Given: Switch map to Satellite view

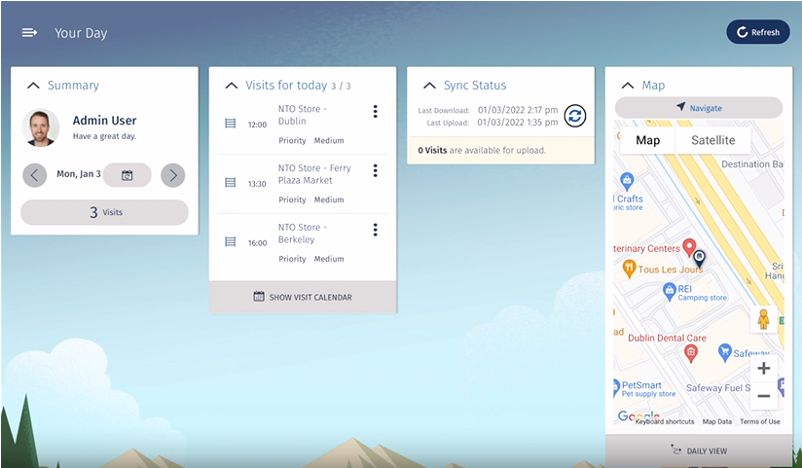Looking at the screenshot, I should (x=712, y=140).
